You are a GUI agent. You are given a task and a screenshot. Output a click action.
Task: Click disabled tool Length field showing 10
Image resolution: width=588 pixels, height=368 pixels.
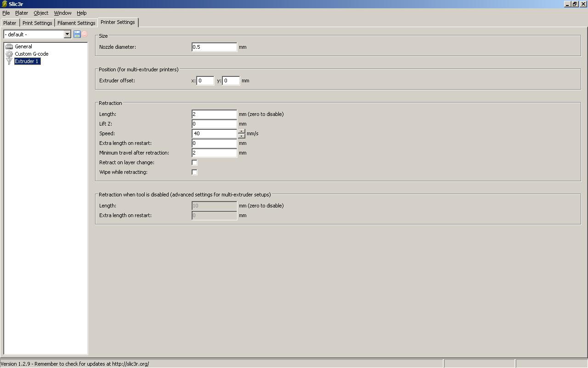click(x=214, y=206)
